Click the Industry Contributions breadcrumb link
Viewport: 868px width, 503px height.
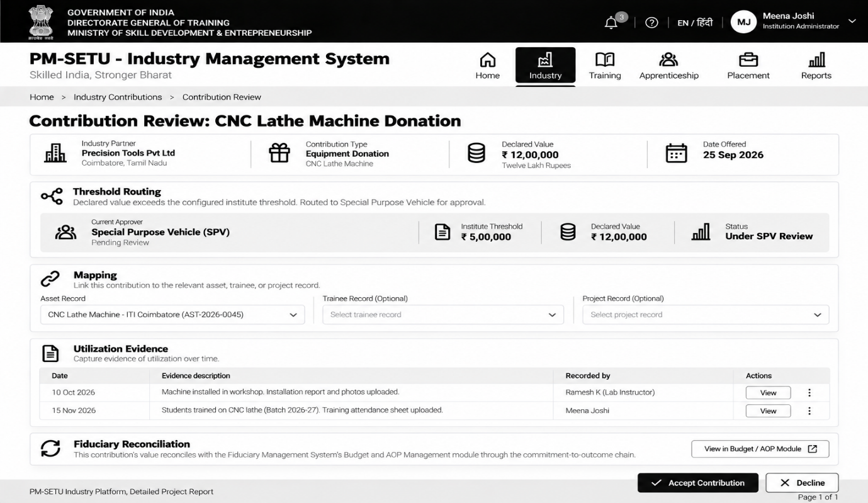pyautogui.click(x=118, y=97)
